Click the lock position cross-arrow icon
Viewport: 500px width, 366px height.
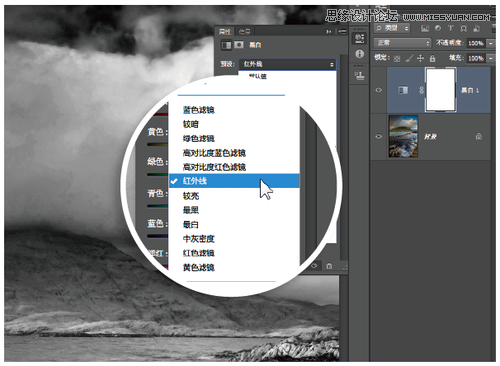pos(421,59)
